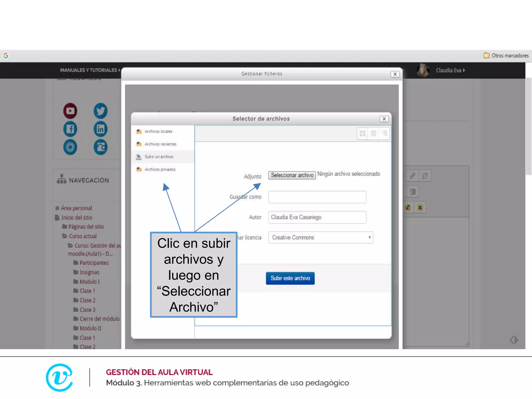The width and height of the screenshot is (532, 399).
Task: Open the MANUALES Y TUTORIALES menu
Action: click(x=90, y=70)
